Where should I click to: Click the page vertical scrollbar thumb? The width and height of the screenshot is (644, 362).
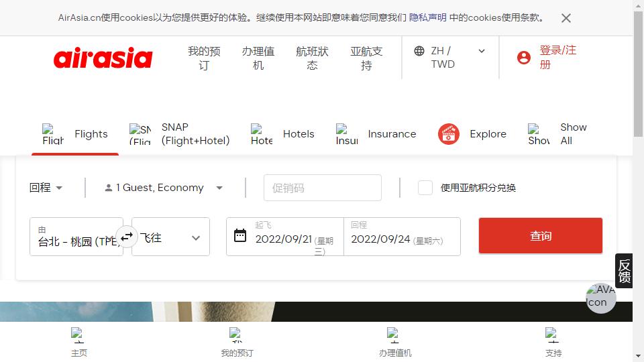[638, 74]
